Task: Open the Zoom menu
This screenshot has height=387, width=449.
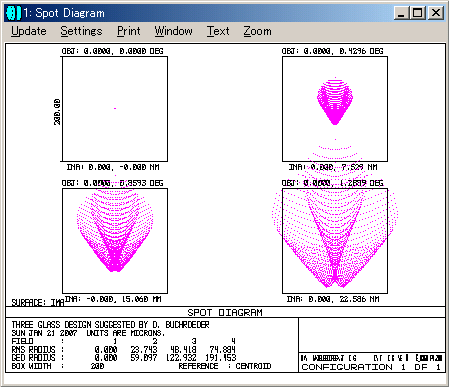Action: [x=257, y=31]
